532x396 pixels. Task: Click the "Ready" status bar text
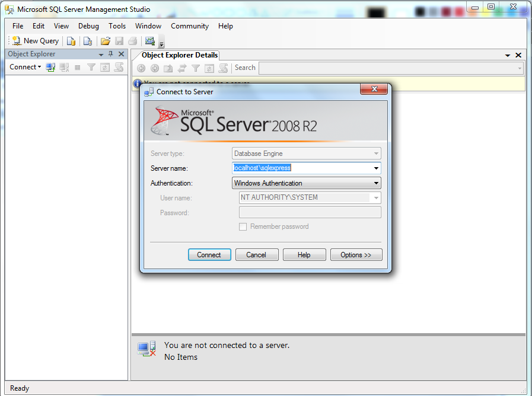(x=20, y=388)
